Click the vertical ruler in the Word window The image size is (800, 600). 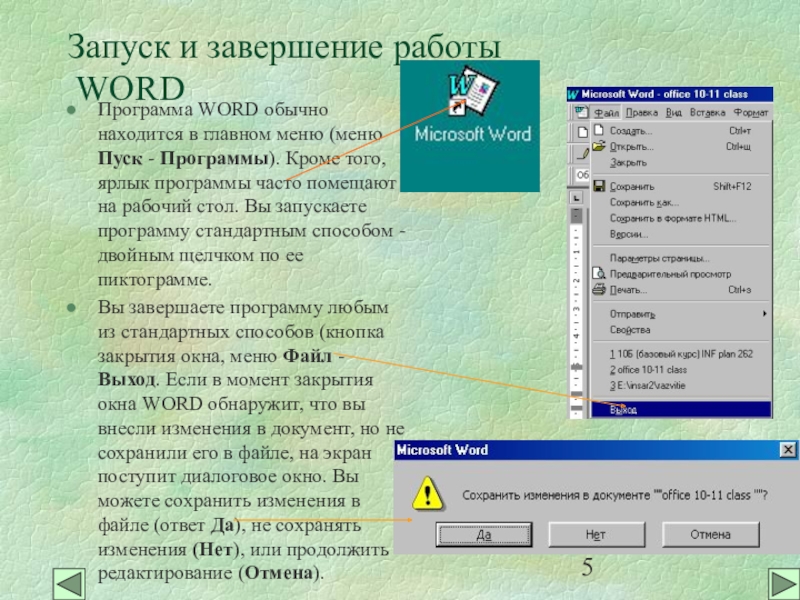(x=576, y=311)
